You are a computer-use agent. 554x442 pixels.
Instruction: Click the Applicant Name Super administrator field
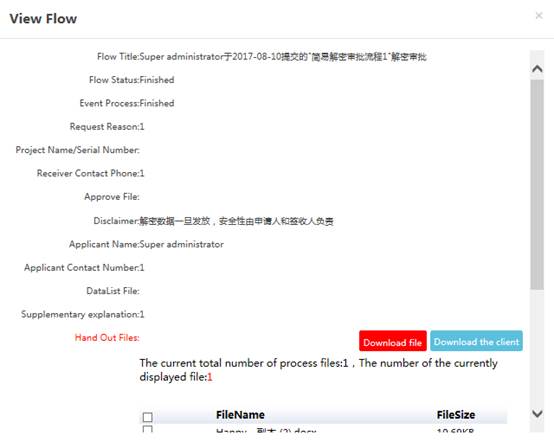point(146,244)
